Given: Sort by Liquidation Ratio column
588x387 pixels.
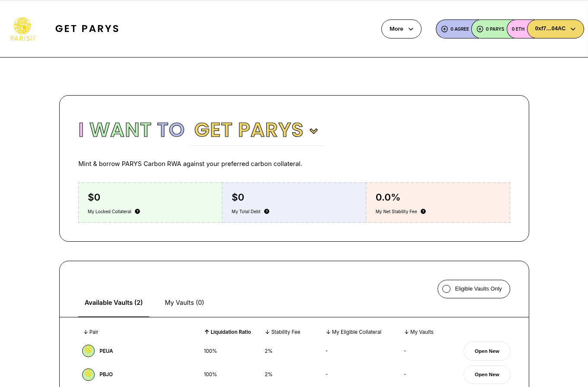Looking at the screenshot, I should click(x=227, y=332).
